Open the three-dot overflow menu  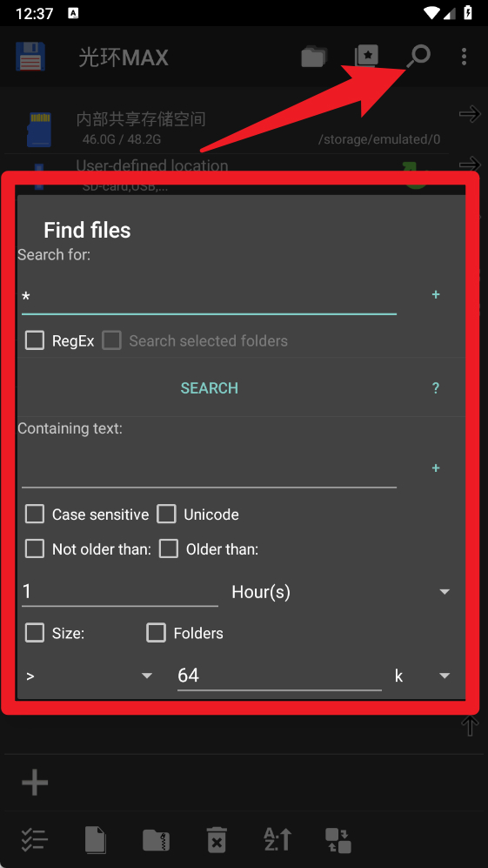point(464,57)
